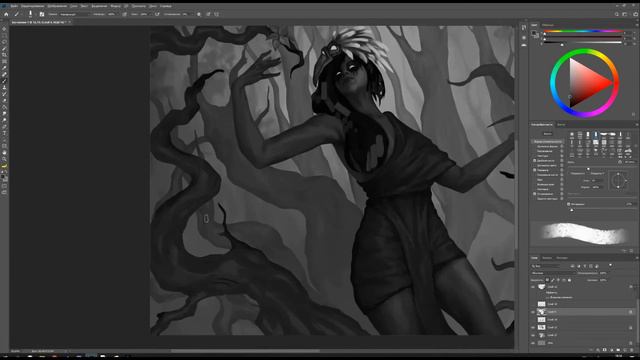Uncheck the Transfer option checkbox
The width and height of the screenshot is (640, 360).
pos(535,170)
